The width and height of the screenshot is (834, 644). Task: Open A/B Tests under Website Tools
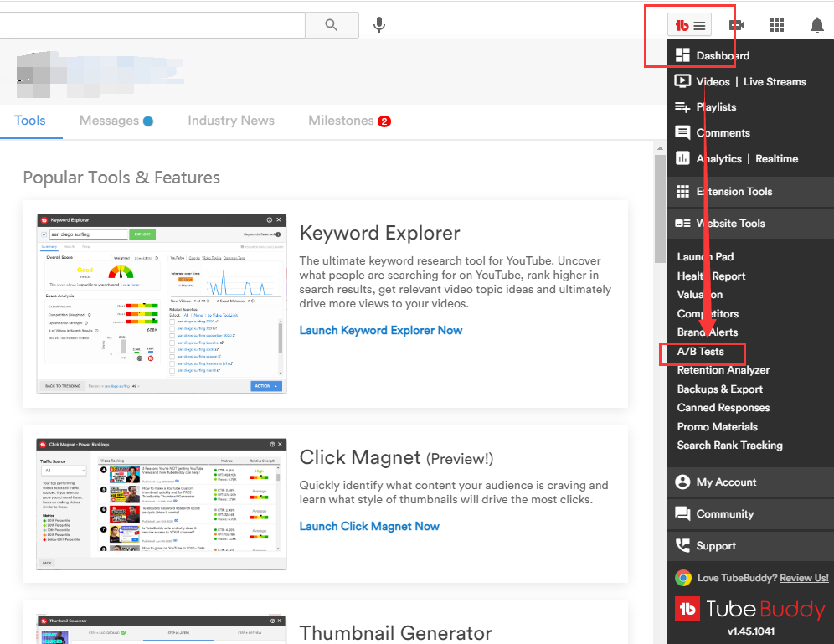[701, 352]
